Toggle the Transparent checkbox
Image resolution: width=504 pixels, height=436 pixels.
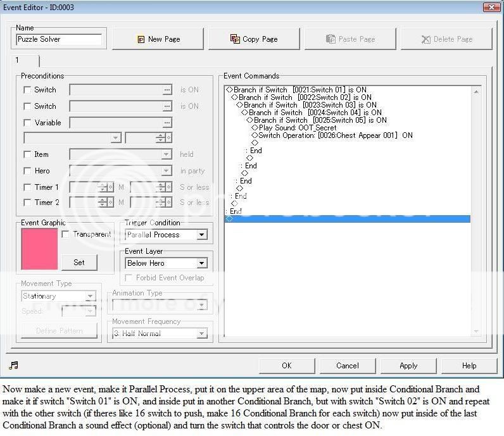(x=66, y=234)
